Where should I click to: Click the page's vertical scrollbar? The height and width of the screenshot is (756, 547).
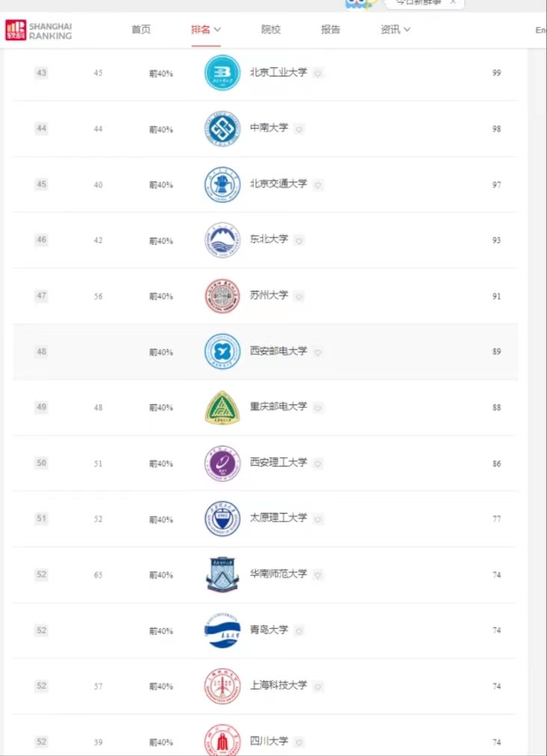[532, 374]
